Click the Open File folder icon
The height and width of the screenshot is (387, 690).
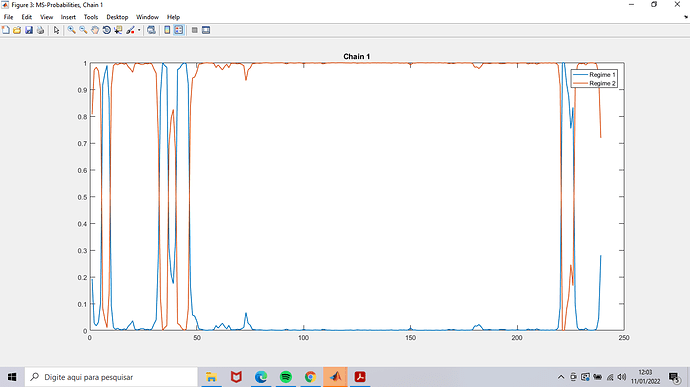pyautogui.click(x=17, y=30)
